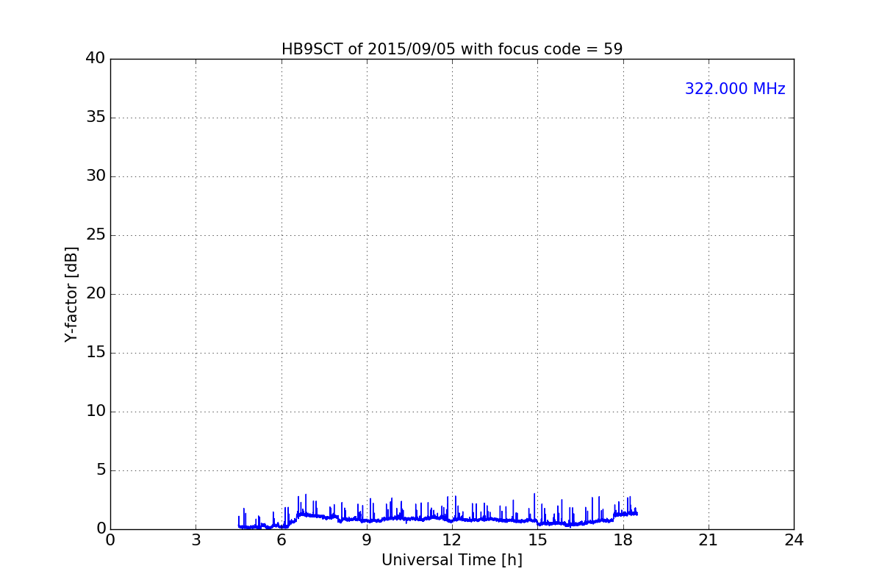The width and height of the screenshot is (882, 588).
Task: Click y-axis tick label 5
Action: [x=100, y=470]
